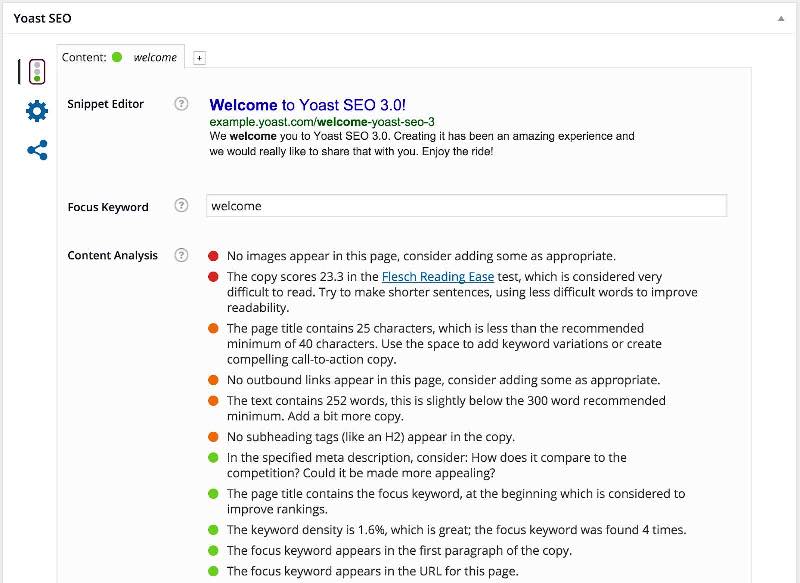Click the Snippet Editor help question mark
This screenshot has width=800, height=583.
pyautogui.click(x=183, y=101)
